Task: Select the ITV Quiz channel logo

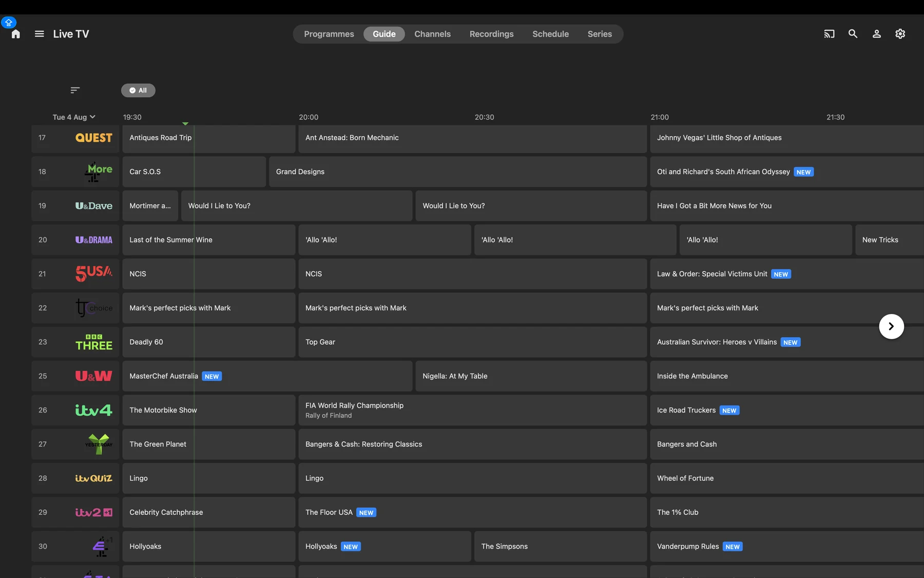Action: point(94,478)
